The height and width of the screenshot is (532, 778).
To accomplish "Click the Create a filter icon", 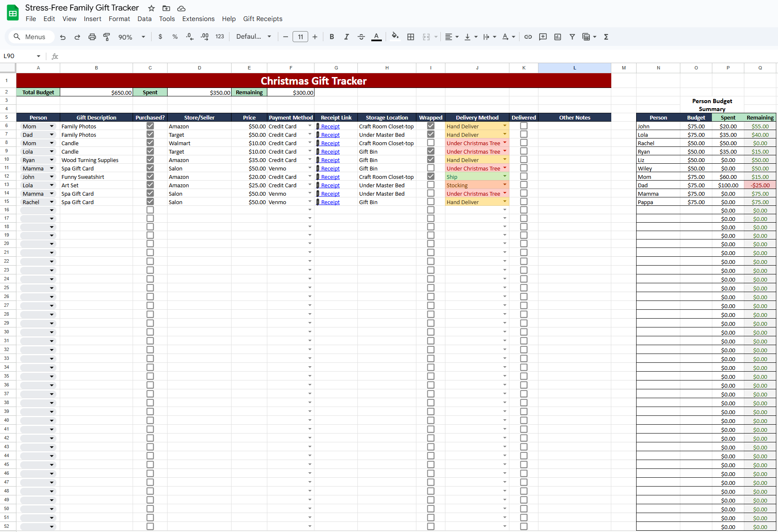I will click(x=572, y=37).
